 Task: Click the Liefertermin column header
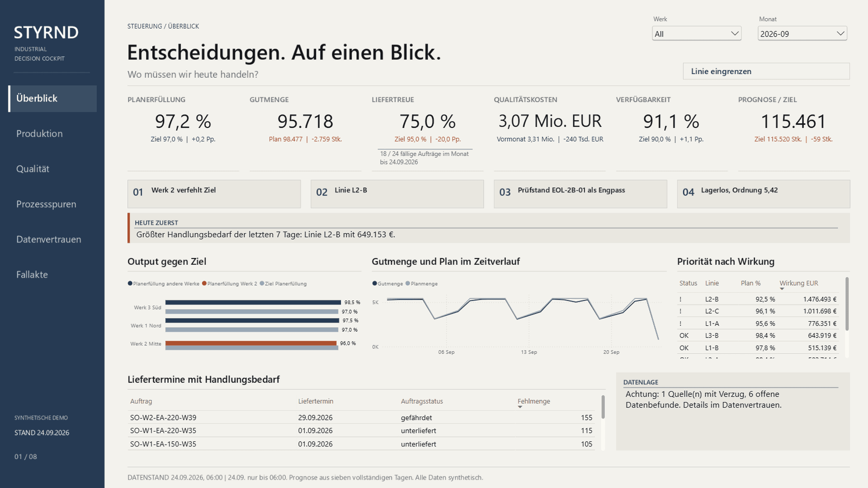pyautogui.click(x=316, y=401)
